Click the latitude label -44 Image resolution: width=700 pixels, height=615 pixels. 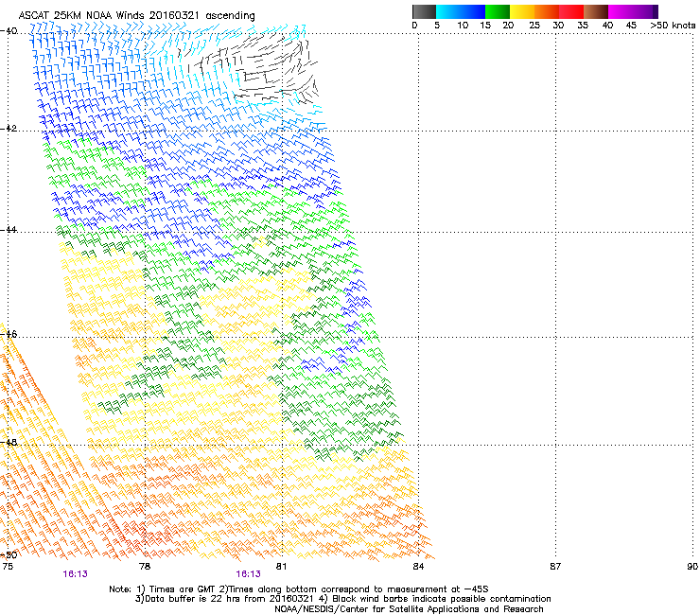pyautogui.click(x=9, y=230)
